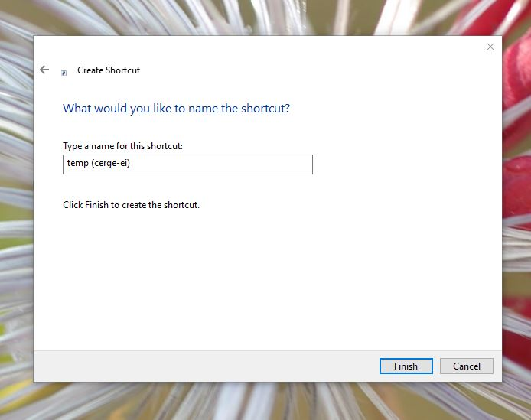
Task: Click the "Click Finish to create" instruction text
Action: tap(131, 205)
